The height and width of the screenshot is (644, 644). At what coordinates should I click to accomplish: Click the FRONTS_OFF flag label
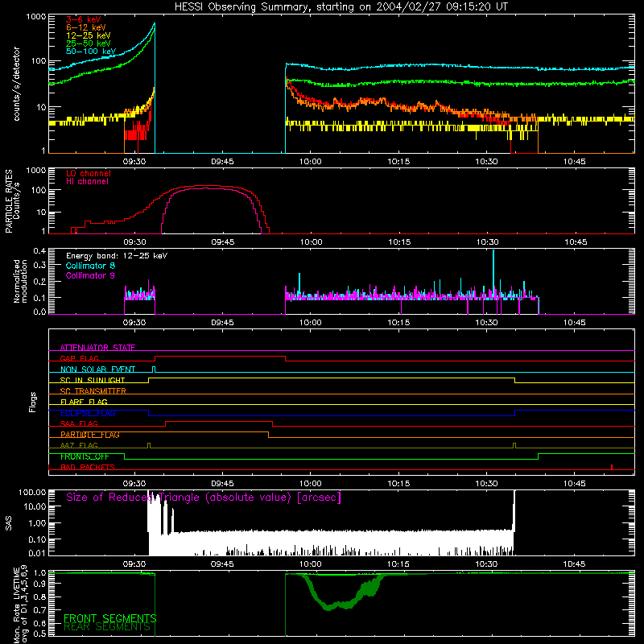click(85, 456)
